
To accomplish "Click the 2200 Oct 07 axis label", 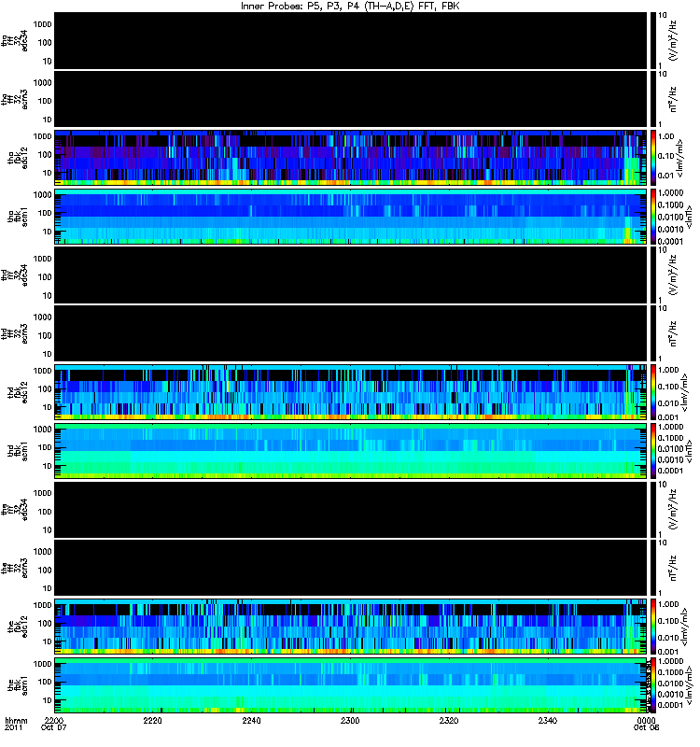I will [x=54, y=724].
